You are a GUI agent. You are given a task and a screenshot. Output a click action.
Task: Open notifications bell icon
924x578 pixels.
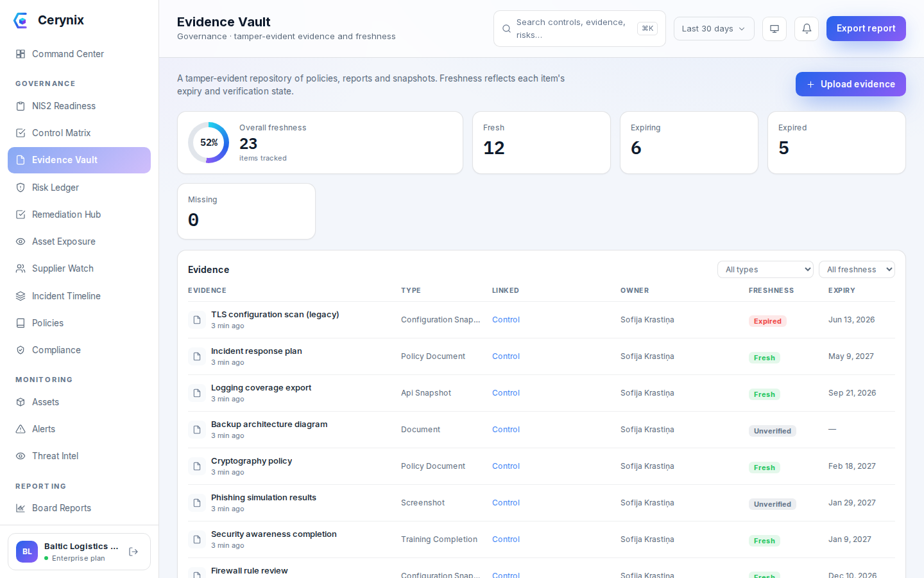[807, 28]
